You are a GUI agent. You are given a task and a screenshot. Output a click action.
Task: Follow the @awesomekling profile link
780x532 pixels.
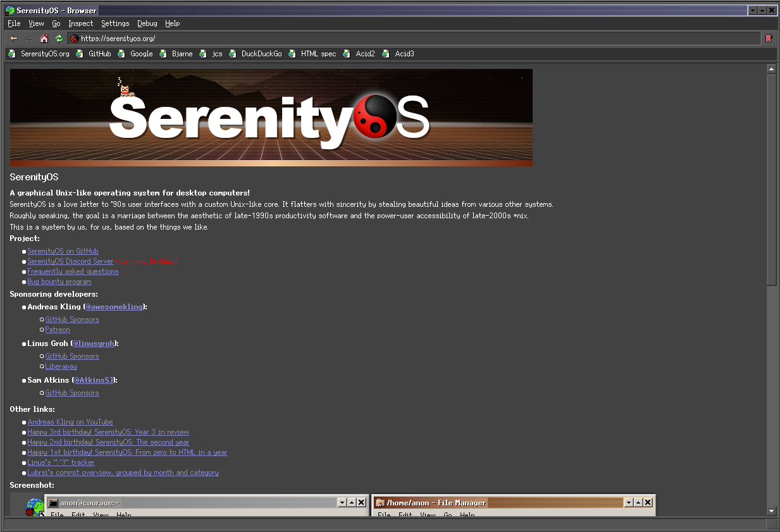(115, 306)
